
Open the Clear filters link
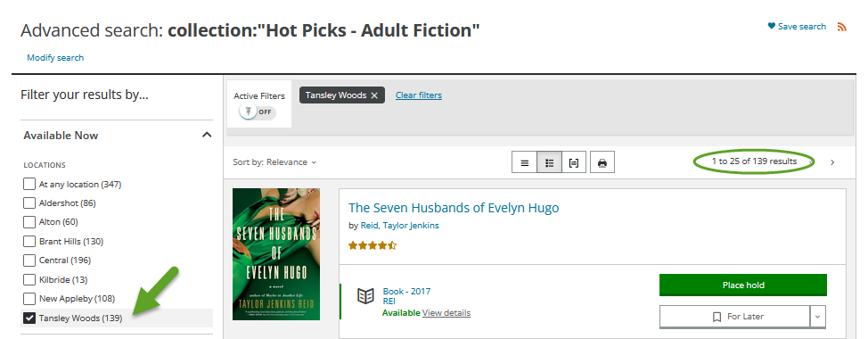pyautogui.click(x=419, y=95)
